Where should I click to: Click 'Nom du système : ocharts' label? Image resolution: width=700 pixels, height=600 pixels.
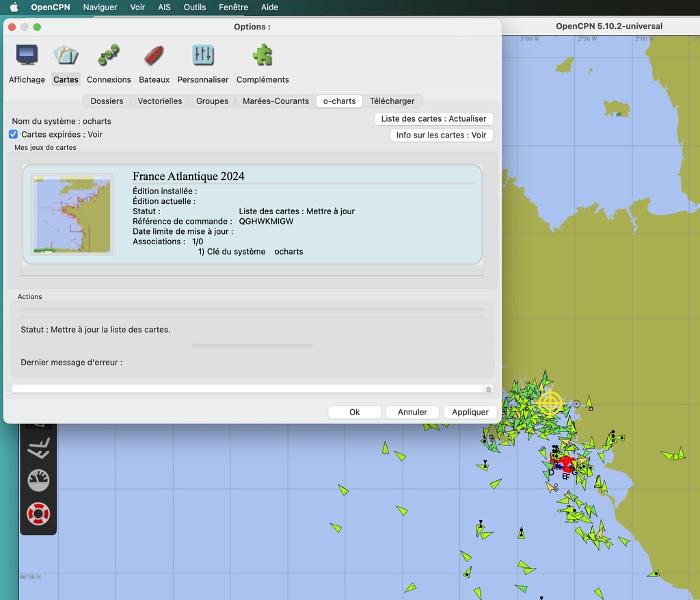click(x=62, y=121)
